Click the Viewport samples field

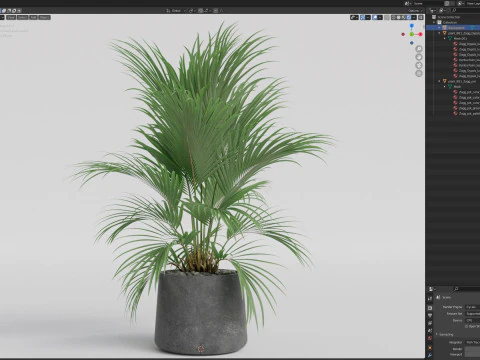[x=472, y=354]
